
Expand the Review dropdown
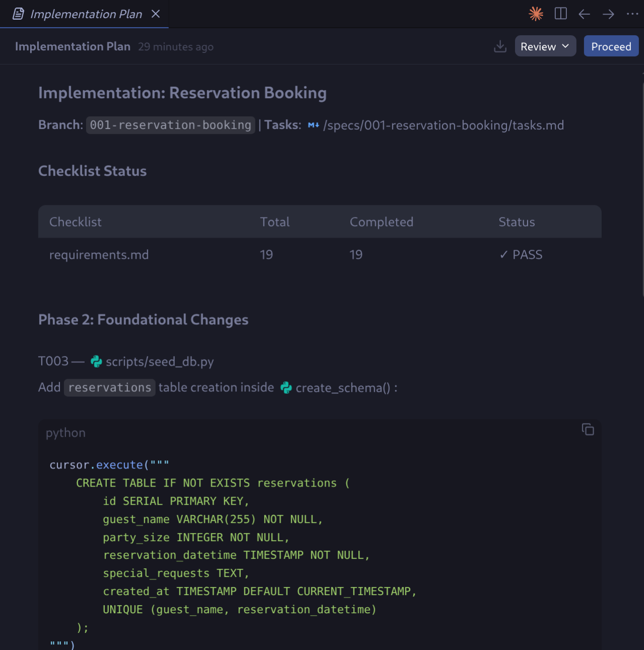(x=545, y=46)
